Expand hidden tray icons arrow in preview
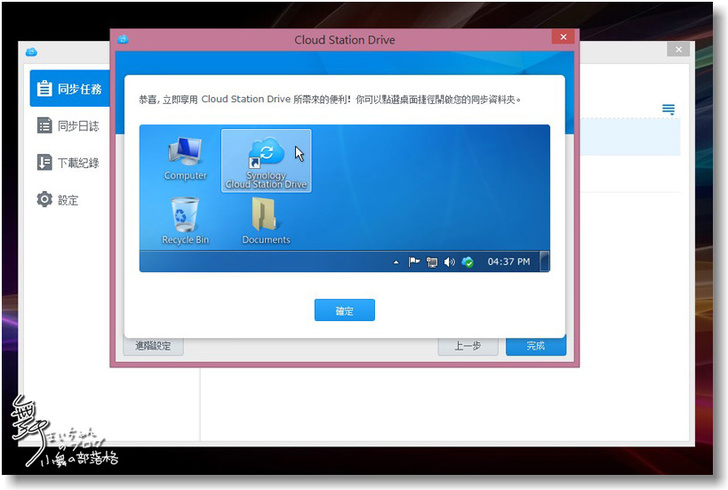Viewport: 728px width, 490px height. [x=396, y=262]
